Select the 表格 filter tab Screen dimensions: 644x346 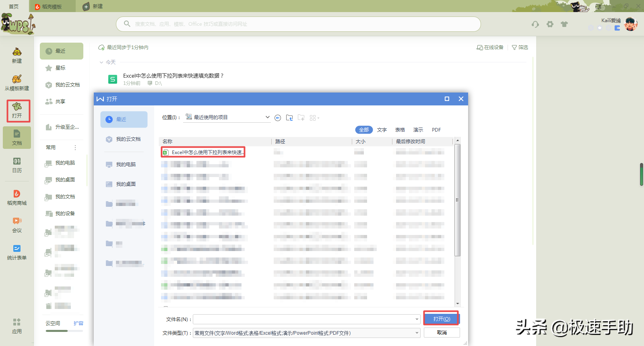400,130
